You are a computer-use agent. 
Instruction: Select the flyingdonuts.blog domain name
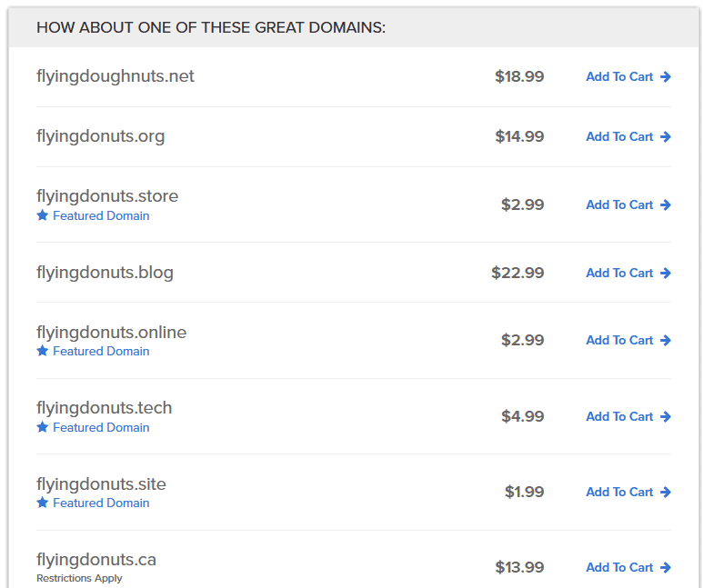click(105, 273)
